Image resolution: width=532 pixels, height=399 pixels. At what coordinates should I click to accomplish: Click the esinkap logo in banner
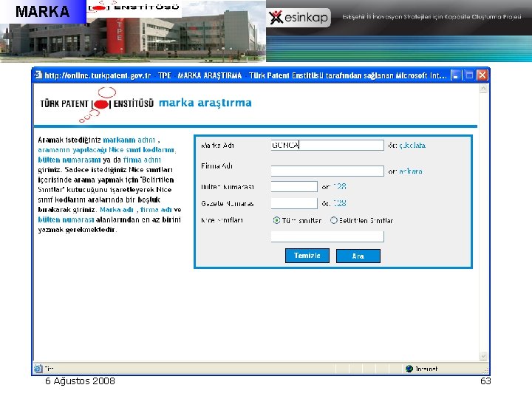point(299,17)
